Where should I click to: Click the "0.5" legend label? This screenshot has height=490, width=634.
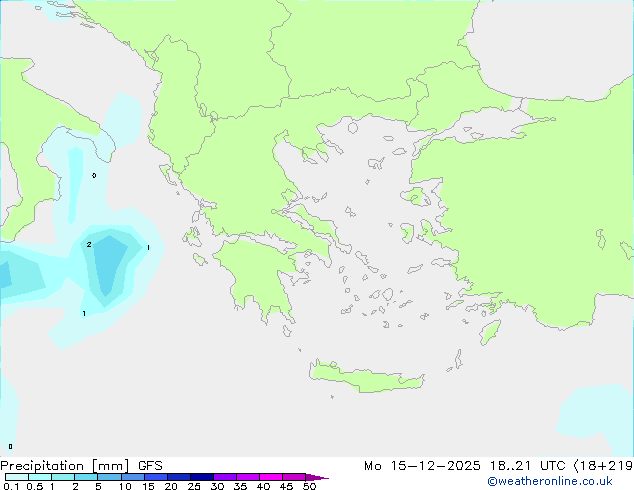[x=35, y=486]
